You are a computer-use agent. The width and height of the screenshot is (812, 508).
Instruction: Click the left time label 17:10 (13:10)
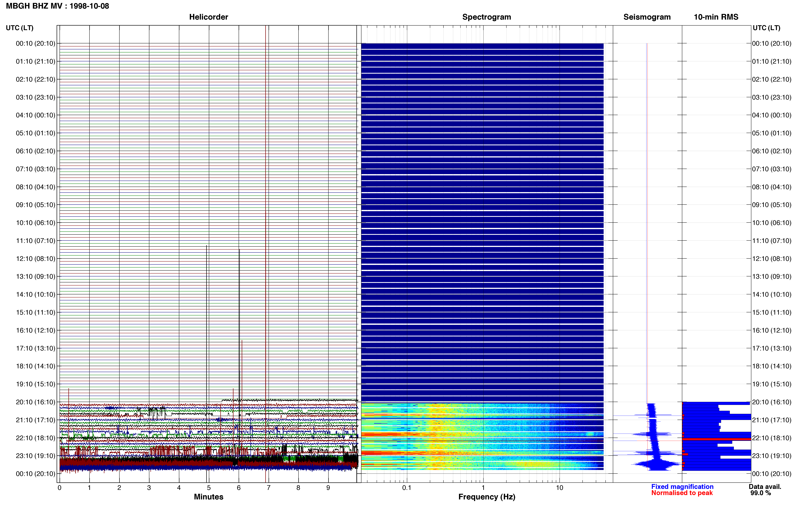[x=36, y=348]
